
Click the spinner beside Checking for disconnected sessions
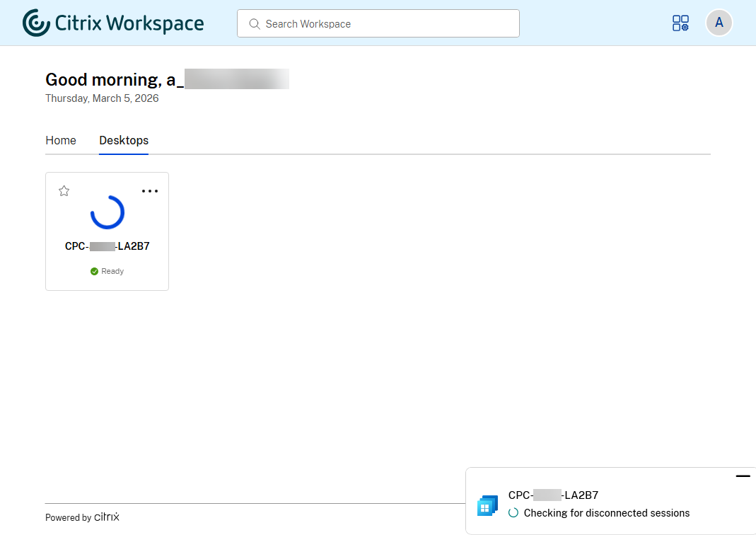(514, 513)
